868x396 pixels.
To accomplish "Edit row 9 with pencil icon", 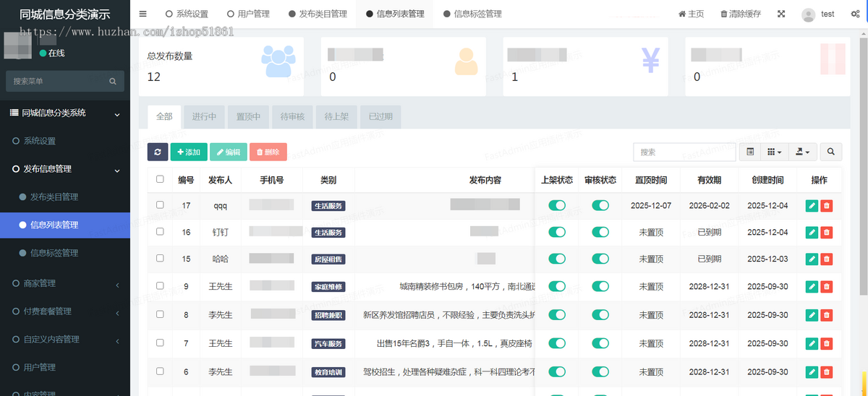I will point(812,287).
